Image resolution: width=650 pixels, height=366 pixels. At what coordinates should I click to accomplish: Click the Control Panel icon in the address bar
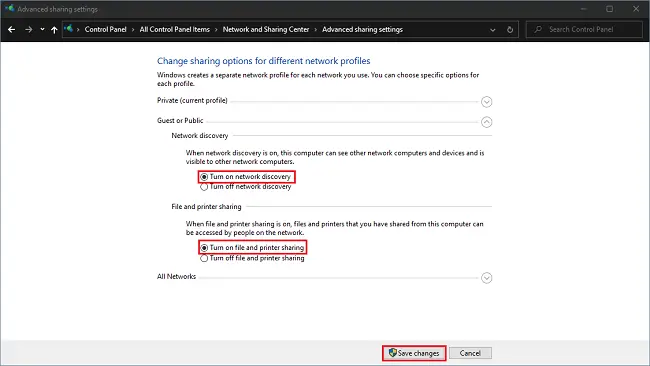(68, 29)
